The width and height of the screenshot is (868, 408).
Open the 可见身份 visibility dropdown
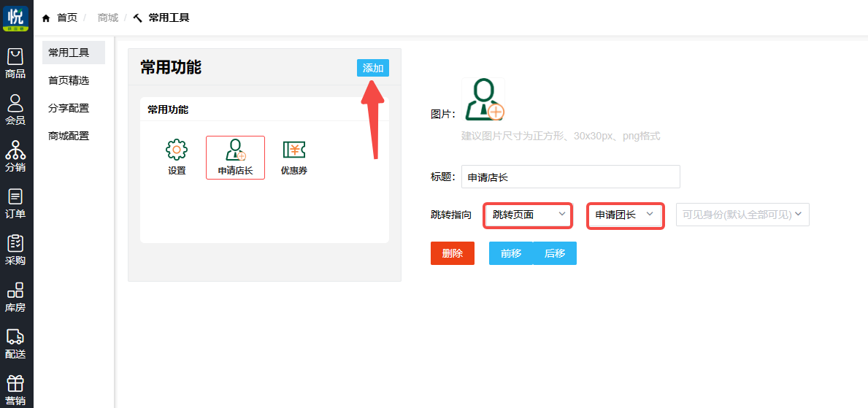pos(743,215)
